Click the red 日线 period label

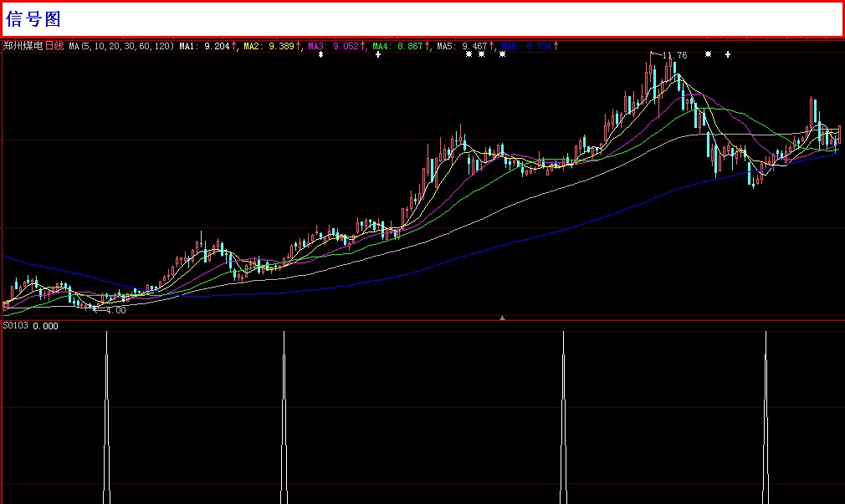click(x=54, y=46)
